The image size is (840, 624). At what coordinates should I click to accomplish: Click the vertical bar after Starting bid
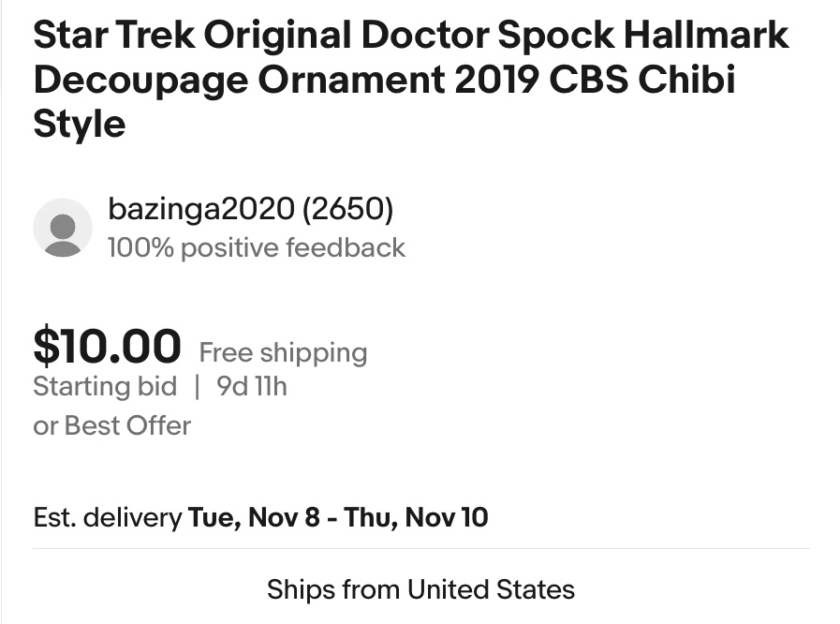(198, 386)
